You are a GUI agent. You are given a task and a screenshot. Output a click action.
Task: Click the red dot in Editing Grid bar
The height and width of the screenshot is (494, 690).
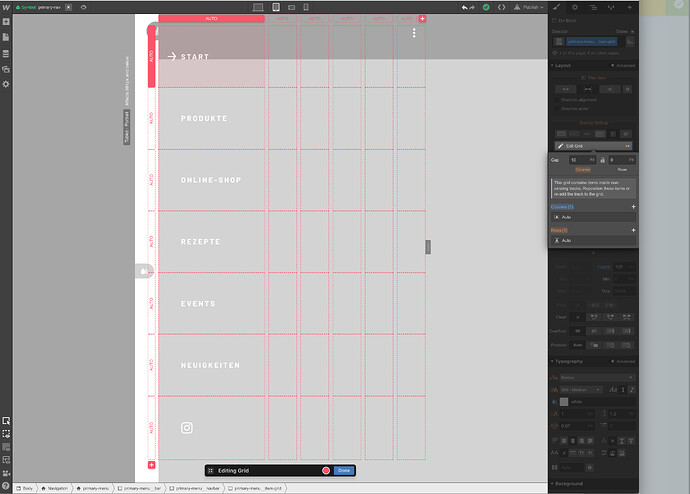[x=326, y=471]
